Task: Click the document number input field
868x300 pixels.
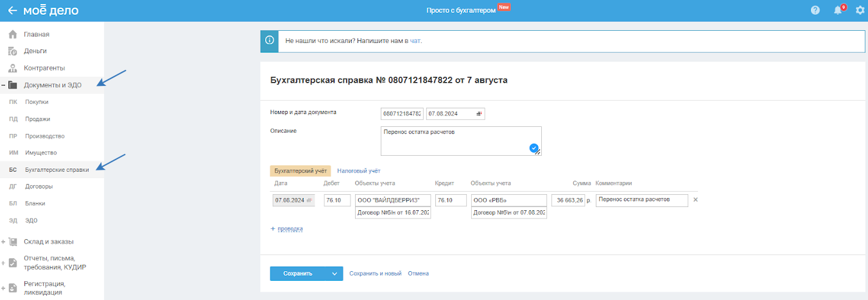Action: [402, 113]
